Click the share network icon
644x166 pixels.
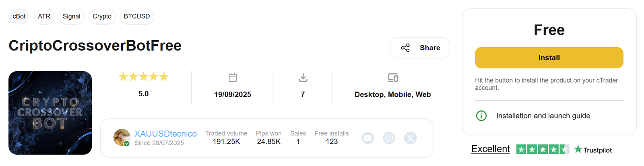click(405, 48)
